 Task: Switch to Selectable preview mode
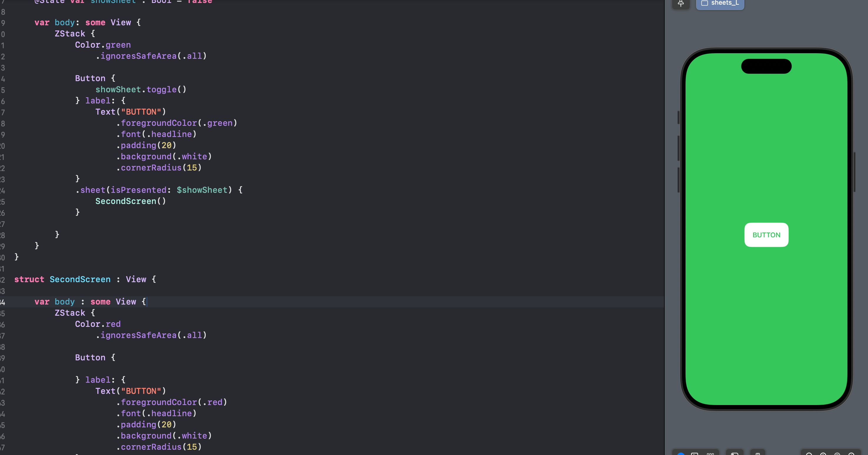(x=695, y=453)
